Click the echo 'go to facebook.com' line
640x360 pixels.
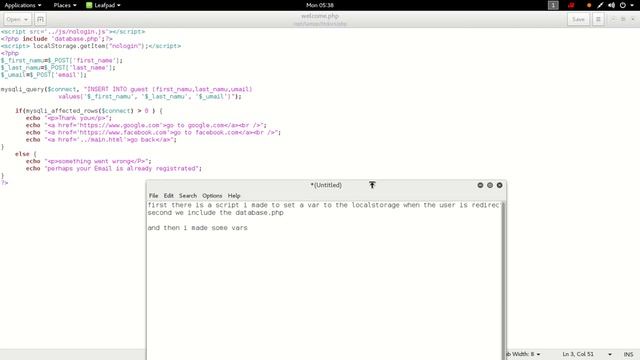(153, 133)
